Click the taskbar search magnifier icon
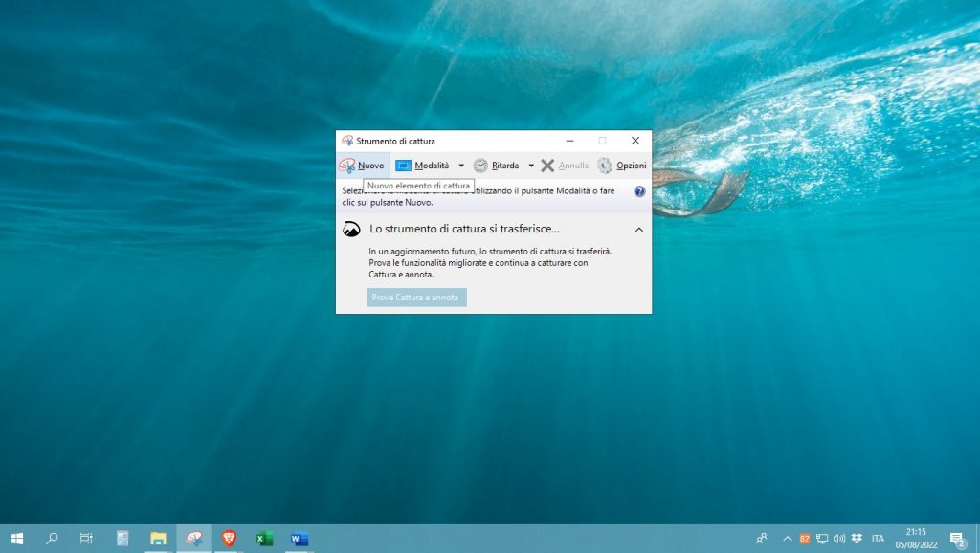The height and width of the screenshot is (553, 980). pos(52,539)
